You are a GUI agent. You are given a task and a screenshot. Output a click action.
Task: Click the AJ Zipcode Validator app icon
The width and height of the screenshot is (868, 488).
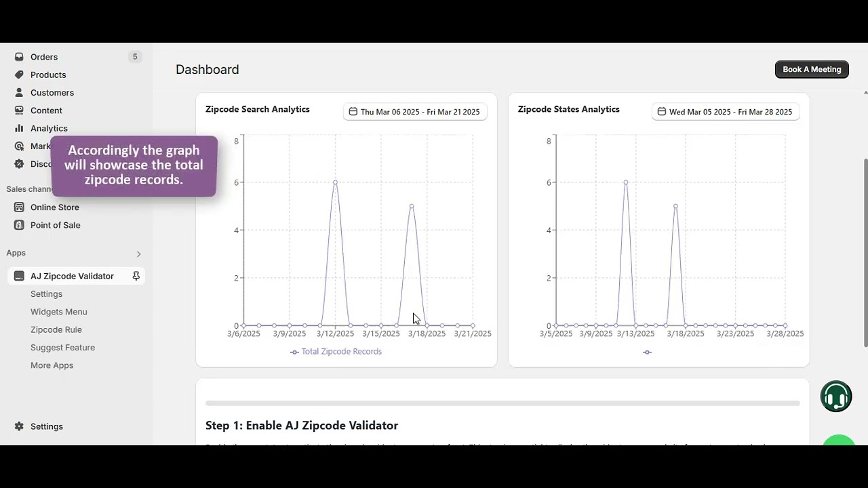pyautogui.click(x=19, y=276)
